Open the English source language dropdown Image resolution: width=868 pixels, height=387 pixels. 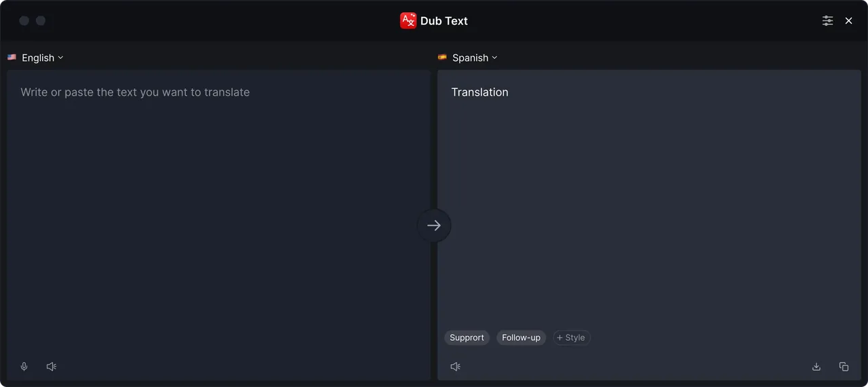coord(36,58)
